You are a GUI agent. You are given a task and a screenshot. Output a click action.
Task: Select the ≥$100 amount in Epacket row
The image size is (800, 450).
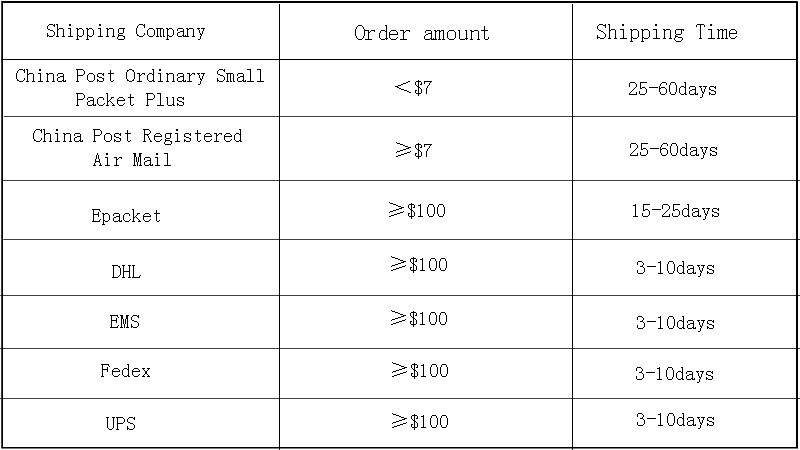tap(418, 211)
